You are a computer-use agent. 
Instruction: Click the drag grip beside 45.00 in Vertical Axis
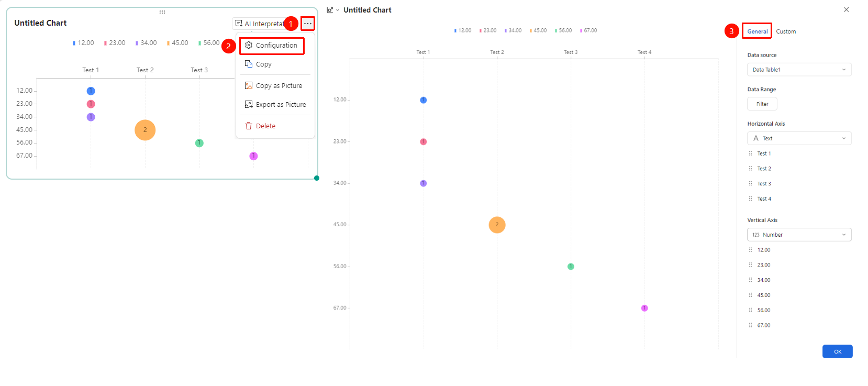point(750,295)
